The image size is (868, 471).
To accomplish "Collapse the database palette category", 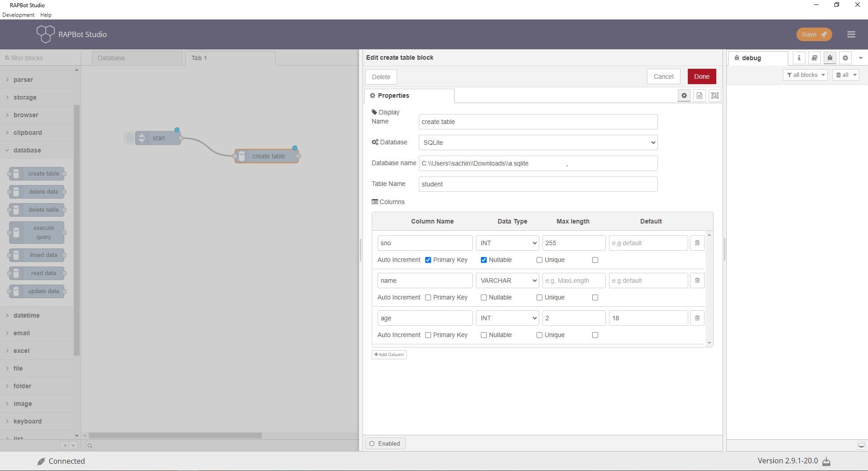I will click(x=36, y=150).
